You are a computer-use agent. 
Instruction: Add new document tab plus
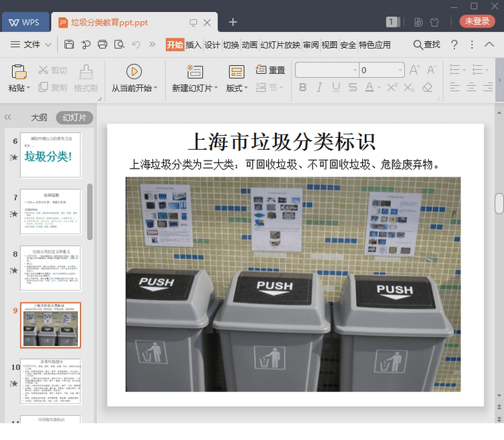[233, 22]
